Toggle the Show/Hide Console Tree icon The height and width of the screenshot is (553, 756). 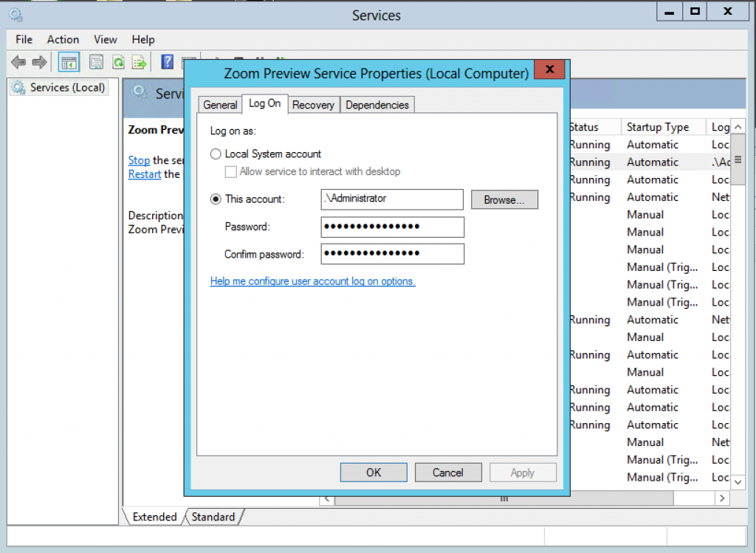click(x=69, y=62)
